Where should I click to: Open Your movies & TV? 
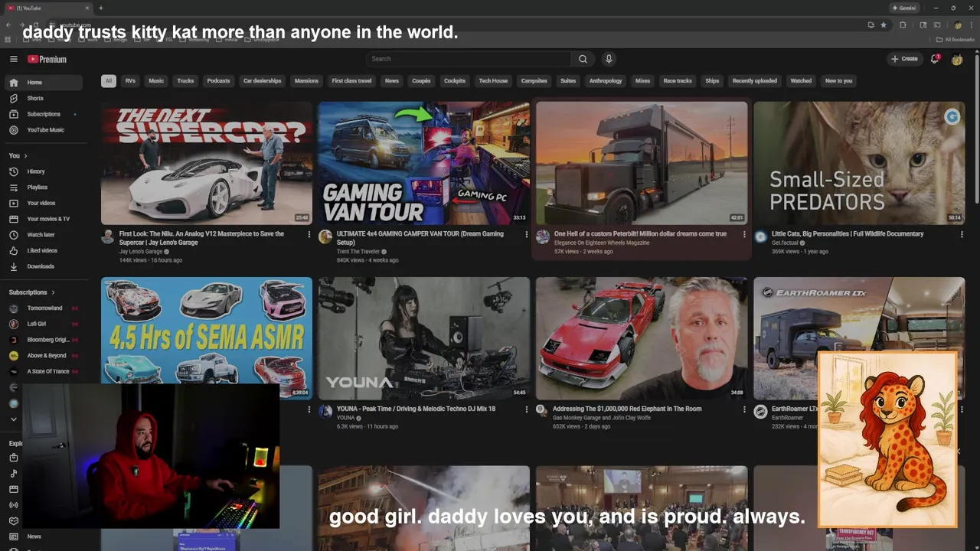click(x=44, y=219)
